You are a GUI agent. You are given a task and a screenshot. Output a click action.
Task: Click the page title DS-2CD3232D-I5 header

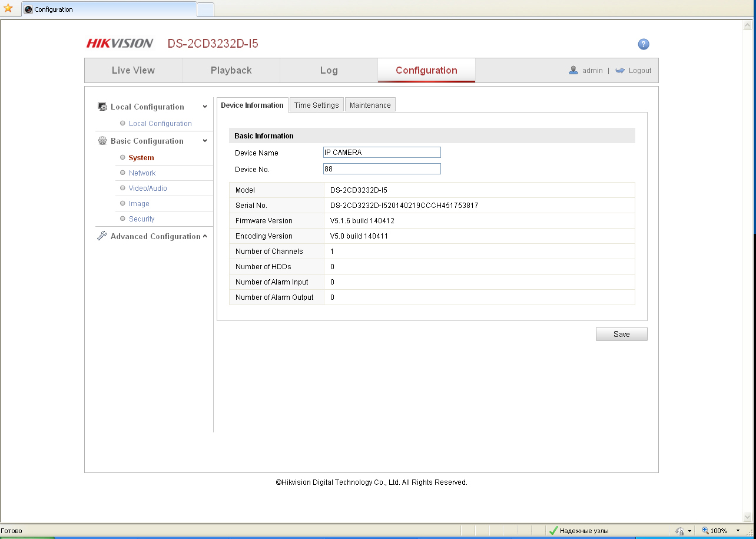pos(213,44)
